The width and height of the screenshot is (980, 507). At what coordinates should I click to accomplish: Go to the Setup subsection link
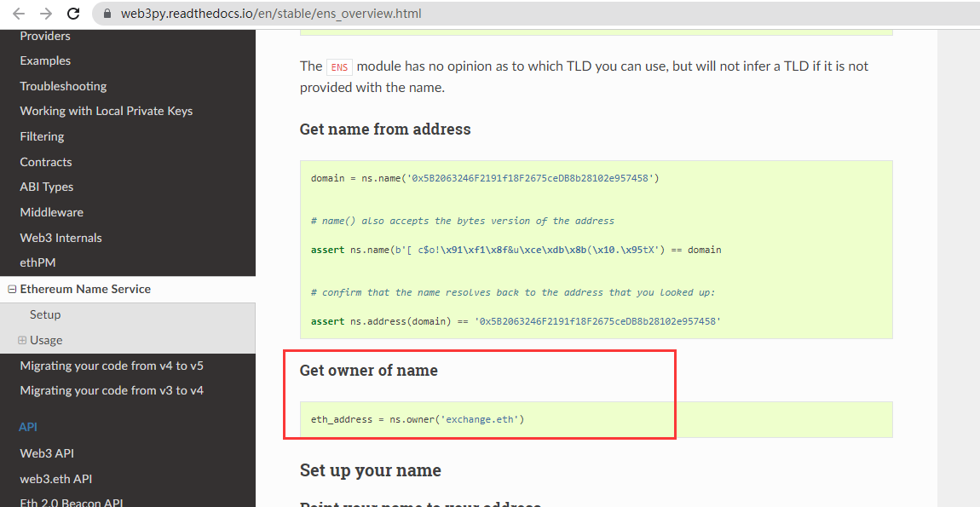tap(45, 314)
